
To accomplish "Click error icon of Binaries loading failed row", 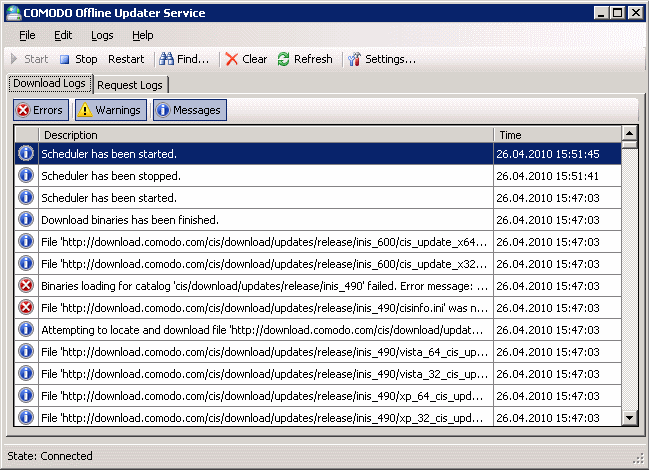I will coord(26,285).
